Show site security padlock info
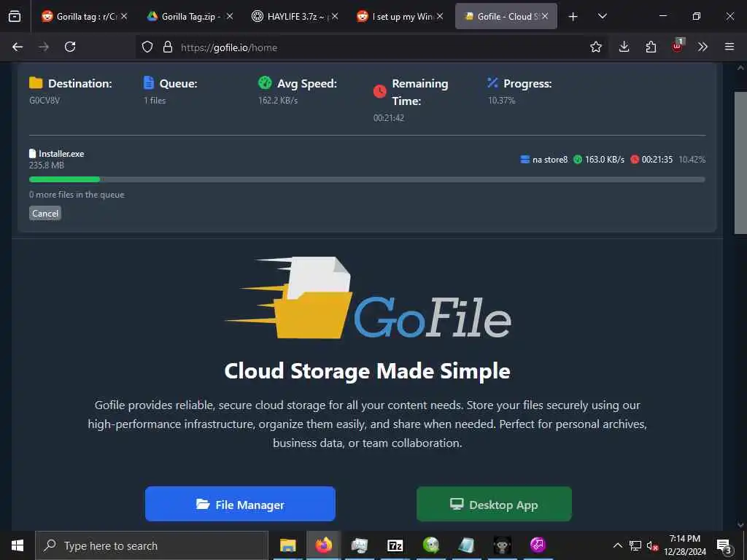 coord(167,47)
